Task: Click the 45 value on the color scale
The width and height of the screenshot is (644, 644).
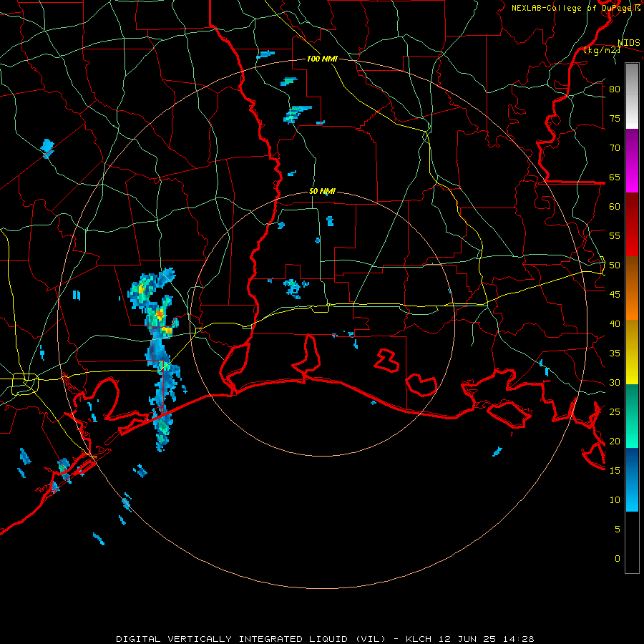Action: (x=615, y=295)
